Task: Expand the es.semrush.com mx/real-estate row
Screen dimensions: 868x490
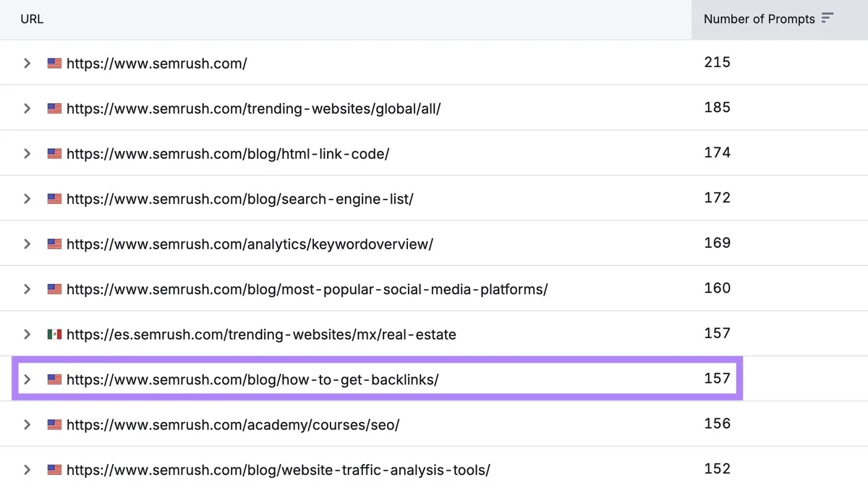Action: point(27,334)
